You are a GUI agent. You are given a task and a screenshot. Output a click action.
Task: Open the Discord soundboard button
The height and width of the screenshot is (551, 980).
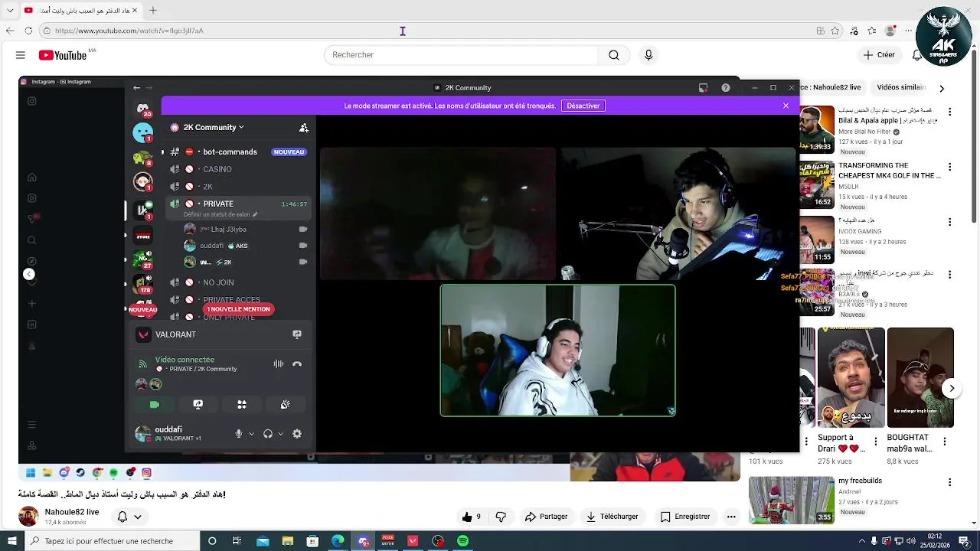[286, 405]
